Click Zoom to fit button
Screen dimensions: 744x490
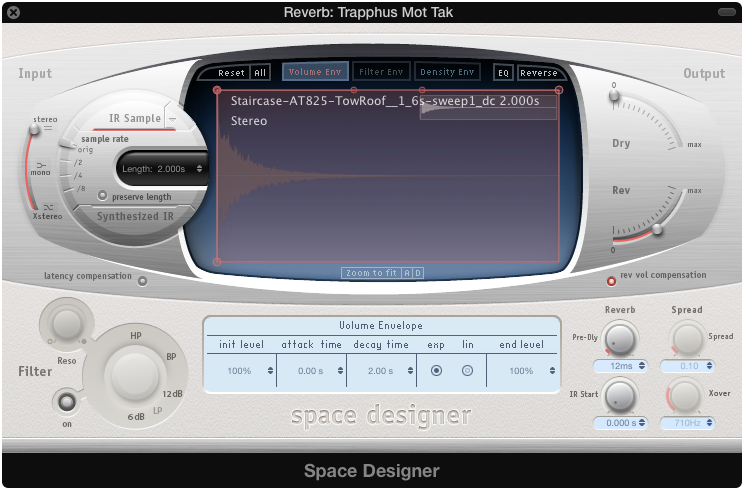371,273
